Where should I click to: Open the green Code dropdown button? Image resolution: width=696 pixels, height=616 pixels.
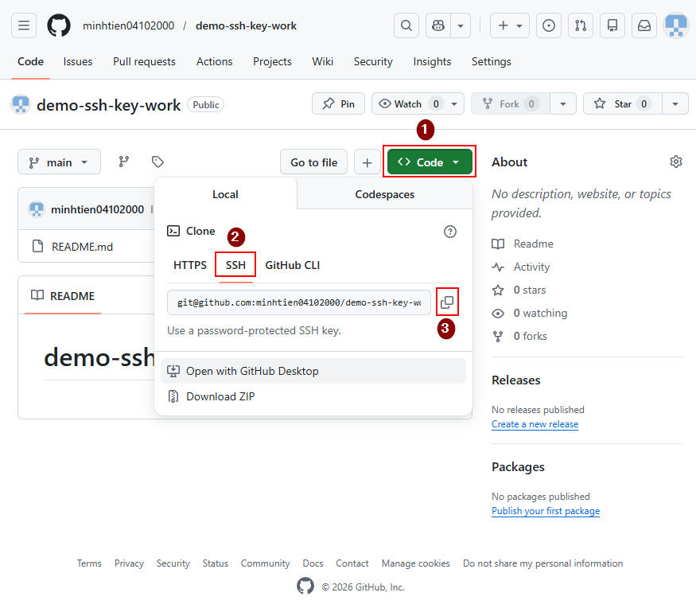(x=430, y=162)
